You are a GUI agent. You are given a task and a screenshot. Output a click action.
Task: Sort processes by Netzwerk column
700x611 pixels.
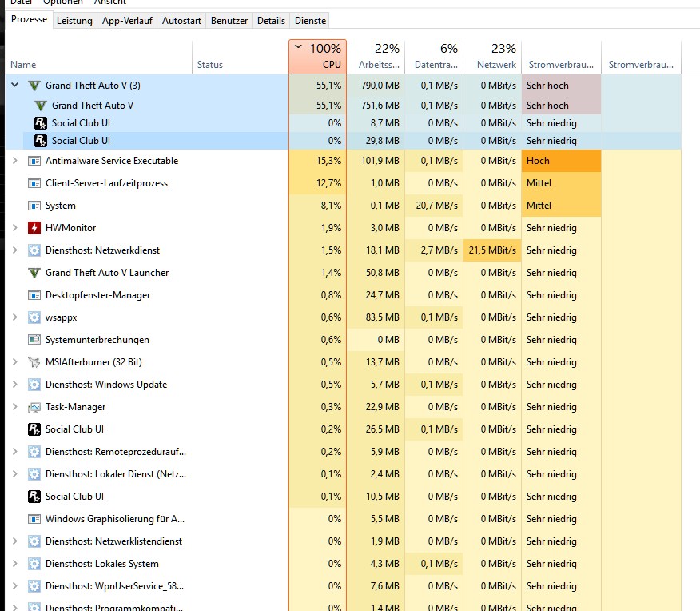click(492, 56)
